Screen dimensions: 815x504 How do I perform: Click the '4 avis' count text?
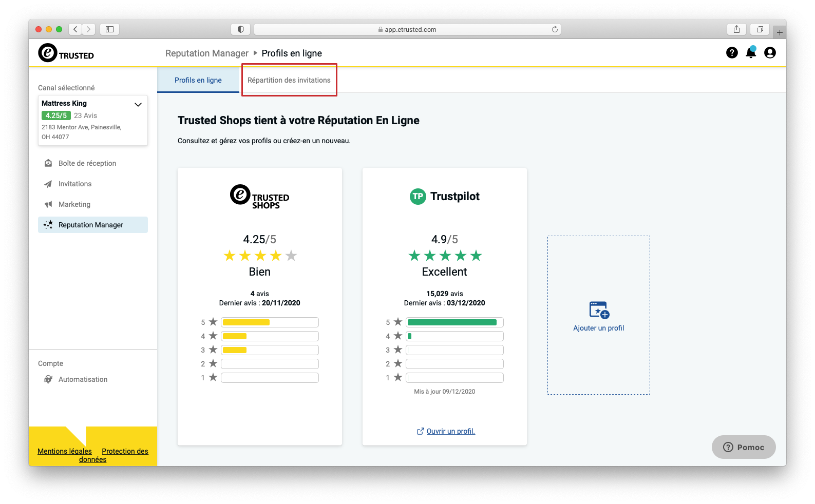tap(260, 294)
